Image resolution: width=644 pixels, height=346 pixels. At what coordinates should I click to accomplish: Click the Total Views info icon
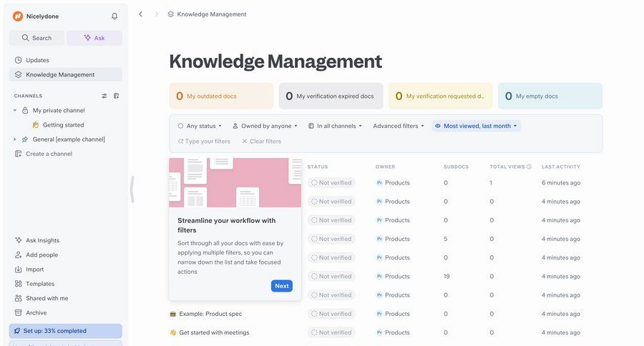529,167
